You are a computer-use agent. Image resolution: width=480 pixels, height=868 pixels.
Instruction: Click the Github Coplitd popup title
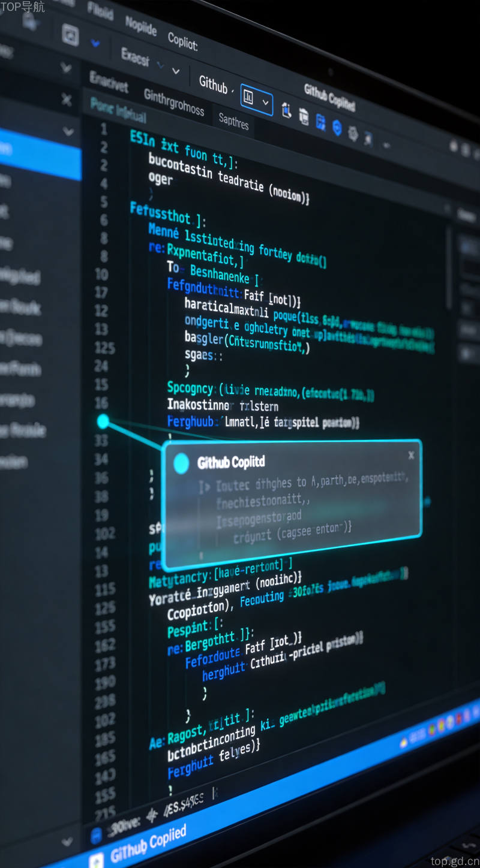(231, 462)
